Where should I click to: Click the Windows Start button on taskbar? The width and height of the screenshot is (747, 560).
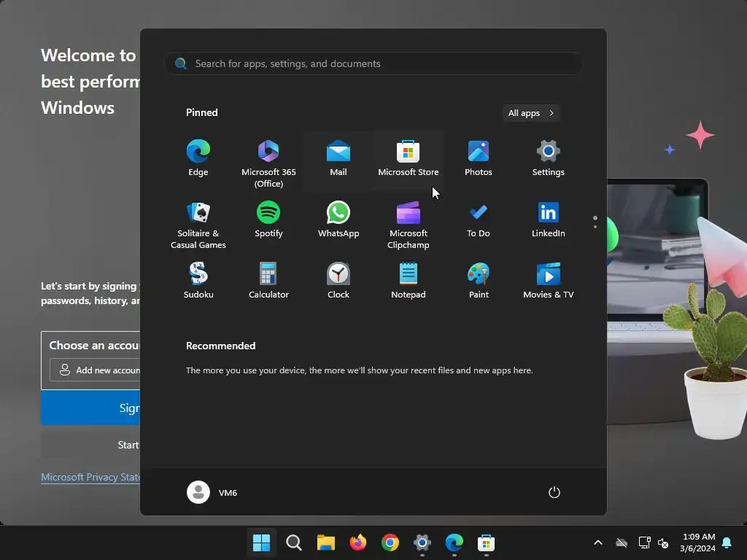tap(262, 542)
